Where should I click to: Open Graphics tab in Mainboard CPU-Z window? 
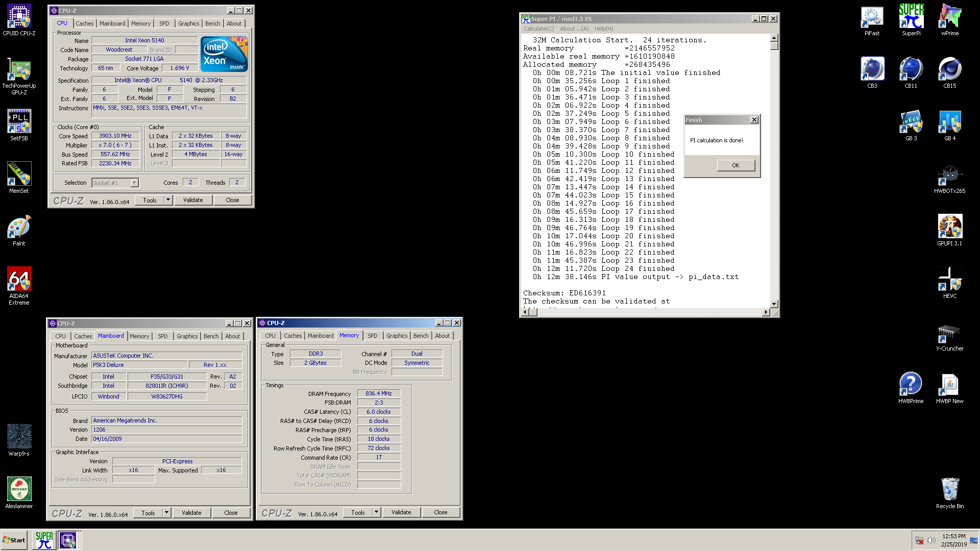coord(187,336)
